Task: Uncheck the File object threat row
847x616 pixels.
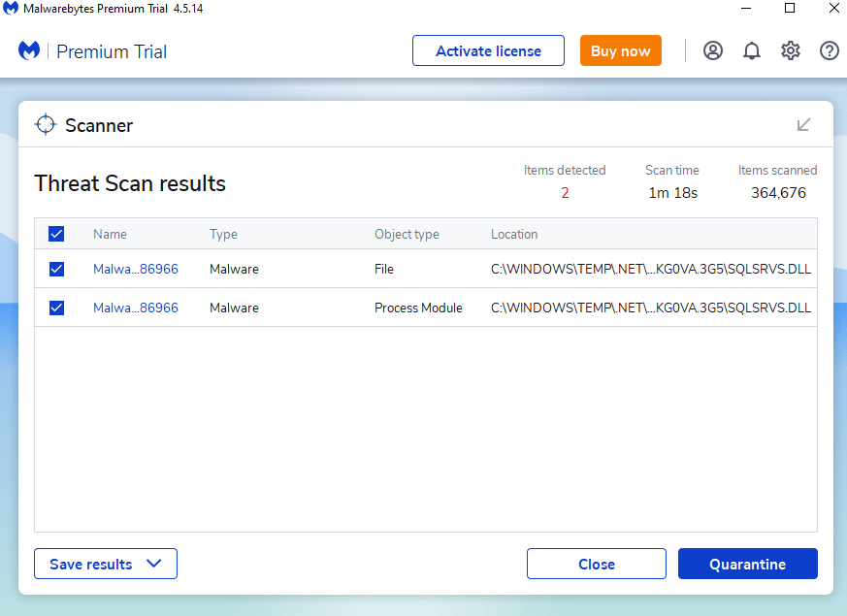Action: [56, 269]
